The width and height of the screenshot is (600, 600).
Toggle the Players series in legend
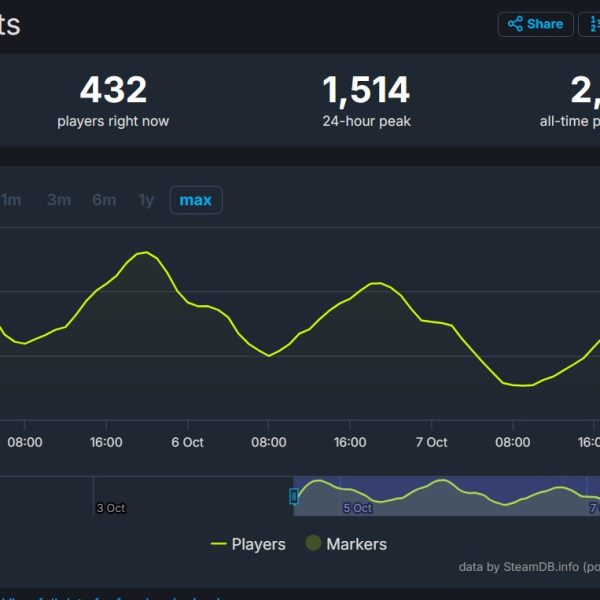click(248, 544)
